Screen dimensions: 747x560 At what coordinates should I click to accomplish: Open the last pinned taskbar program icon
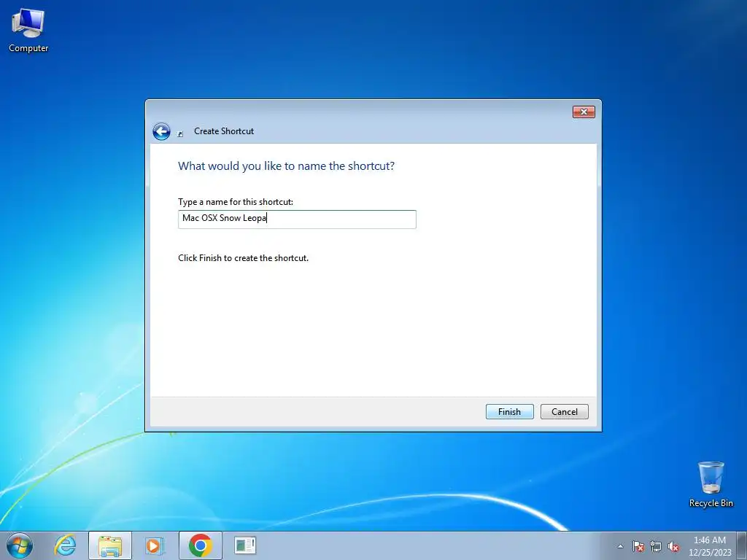click(245, 545)
